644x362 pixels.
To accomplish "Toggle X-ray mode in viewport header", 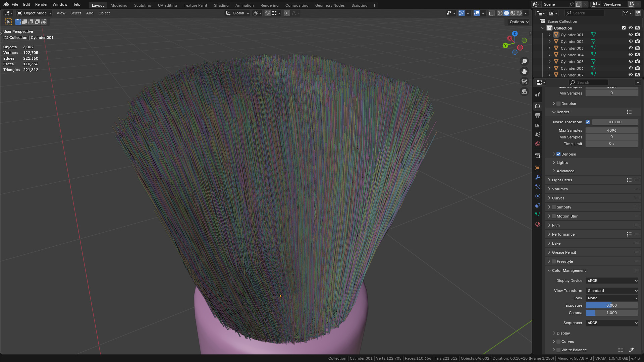I will pyautogui.click(x=491, y=13).
